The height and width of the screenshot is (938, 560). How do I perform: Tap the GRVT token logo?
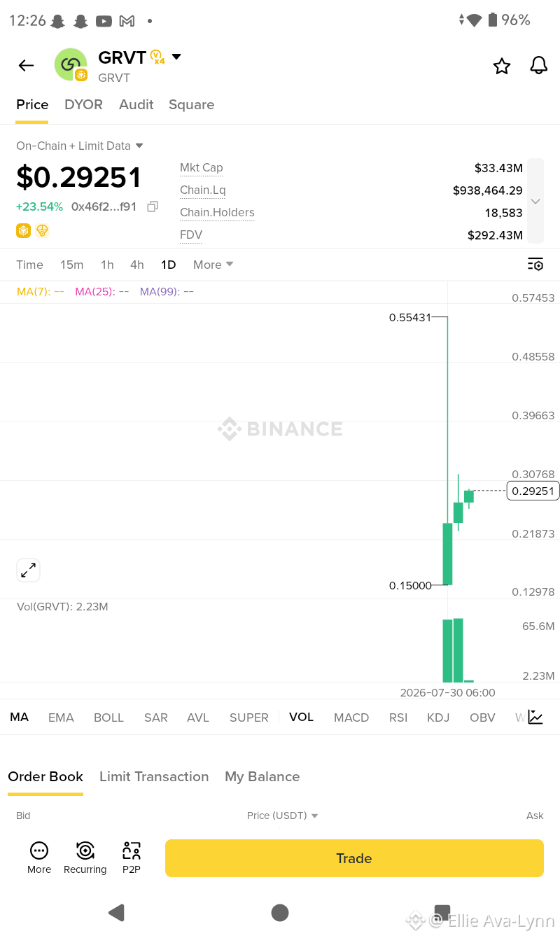point(71,64)
